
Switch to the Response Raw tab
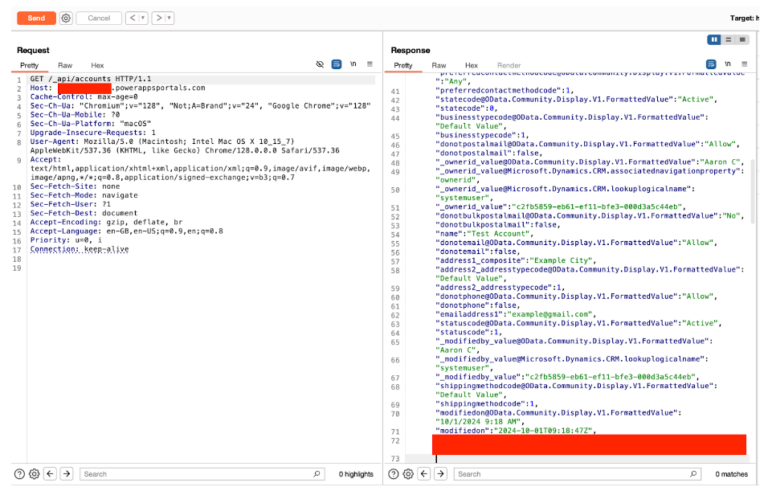coord(439,65)
